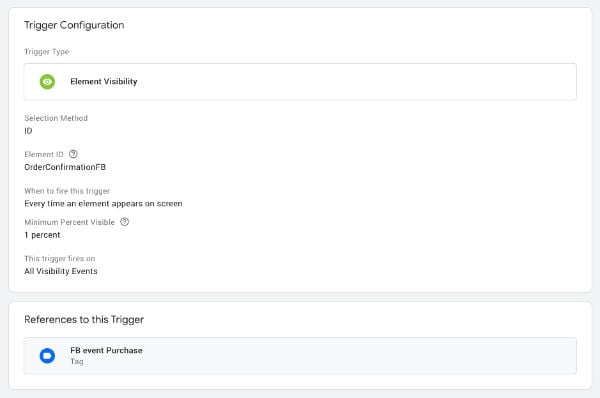This screenshot has height=398, width=600.
Task: Click the blue tag icon for FB event Purchase
Action: 47,356
